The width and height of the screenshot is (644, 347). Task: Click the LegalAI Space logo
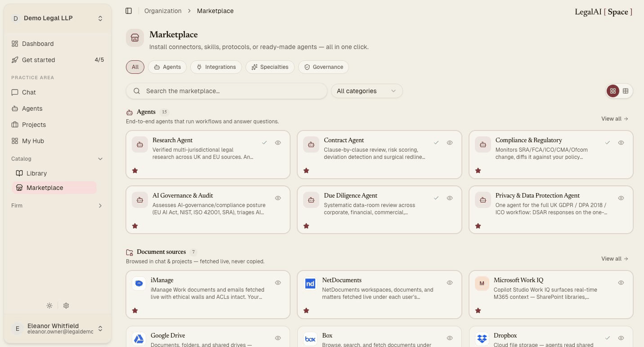point(604,12)
